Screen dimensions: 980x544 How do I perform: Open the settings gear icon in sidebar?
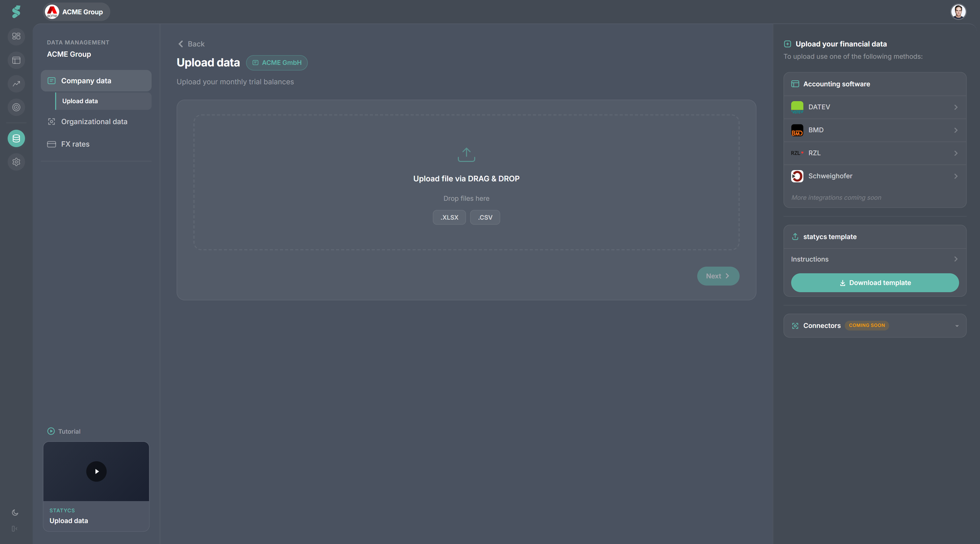pyautogui.click(x=16, y=162)
